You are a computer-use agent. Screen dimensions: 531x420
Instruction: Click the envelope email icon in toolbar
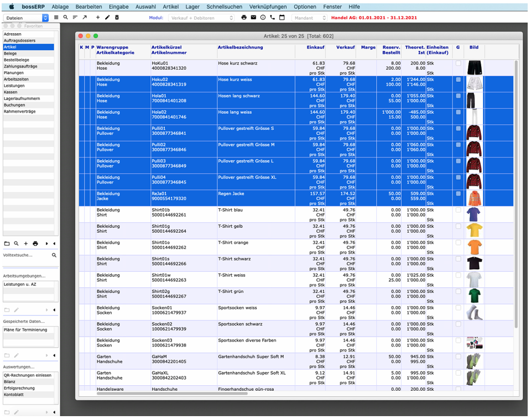[253, 18]
